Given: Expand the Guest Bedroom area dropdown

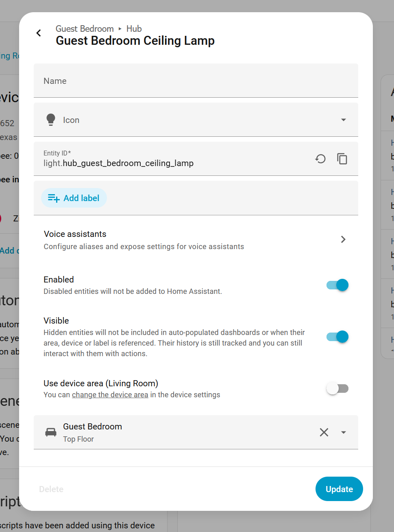Looking at the screenshot, I should point(344,432).
